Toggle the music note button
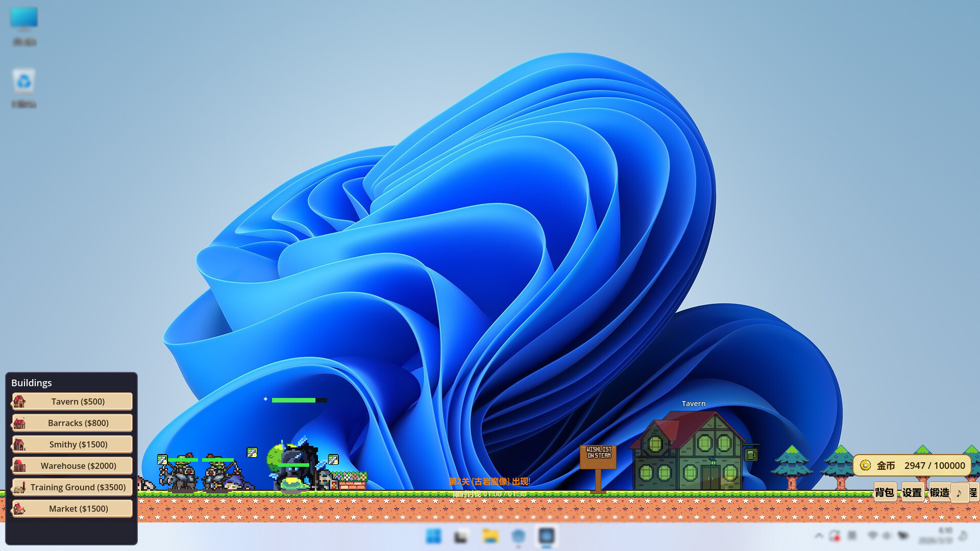The height and width of the screenshot is (551, 980). pos(959,493)
